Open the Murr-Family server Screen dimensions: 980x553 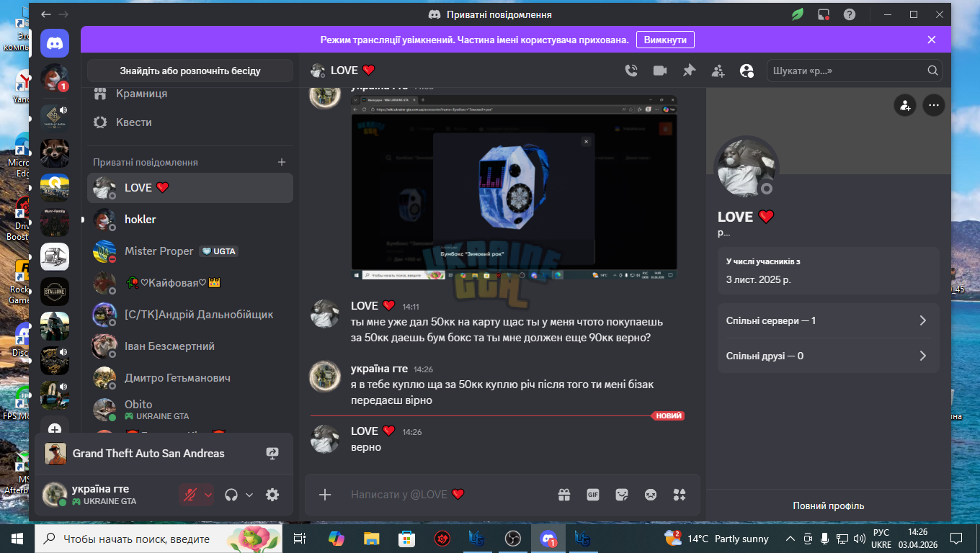55,222
